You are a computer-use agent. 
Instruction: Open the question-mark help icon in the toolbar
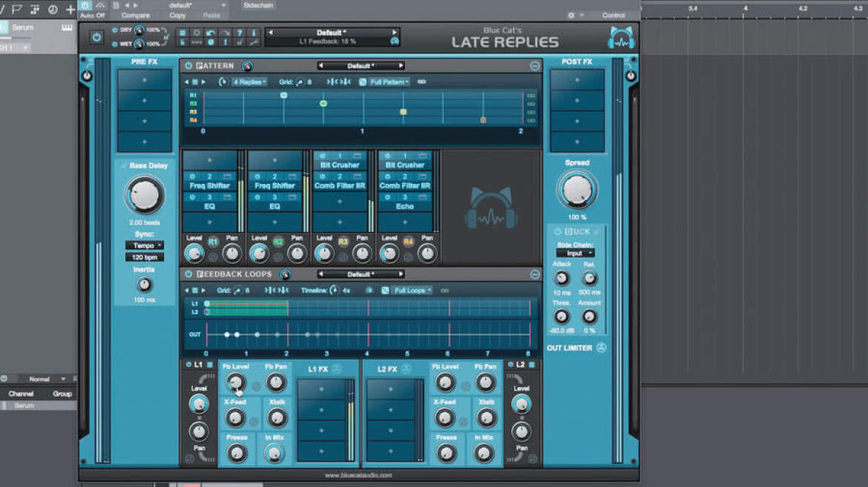239,33
